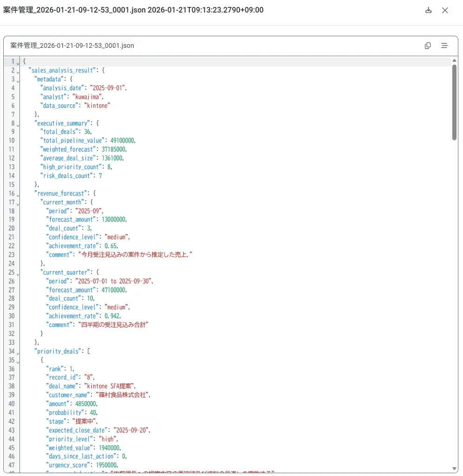This screenshot has width=463, height=476.
Task: Close the file preview dialog
Action: coord(445,10)
